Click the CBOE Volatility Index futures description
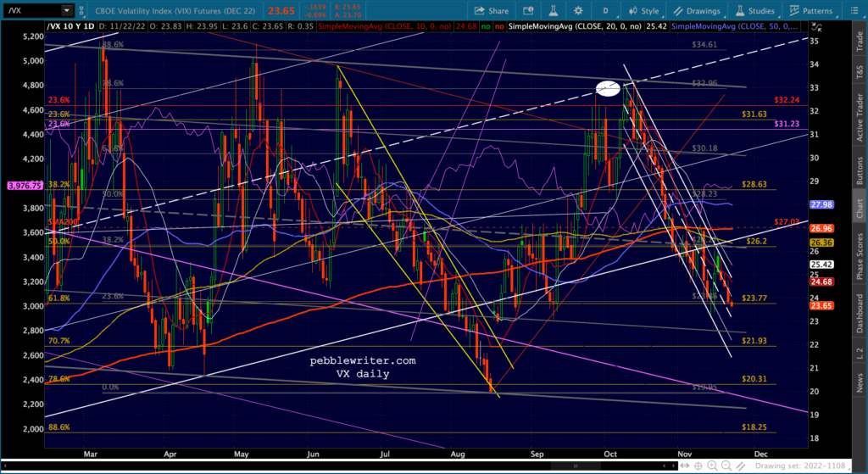Viewport: 868px width, 474px height. (x=175, y=10)
